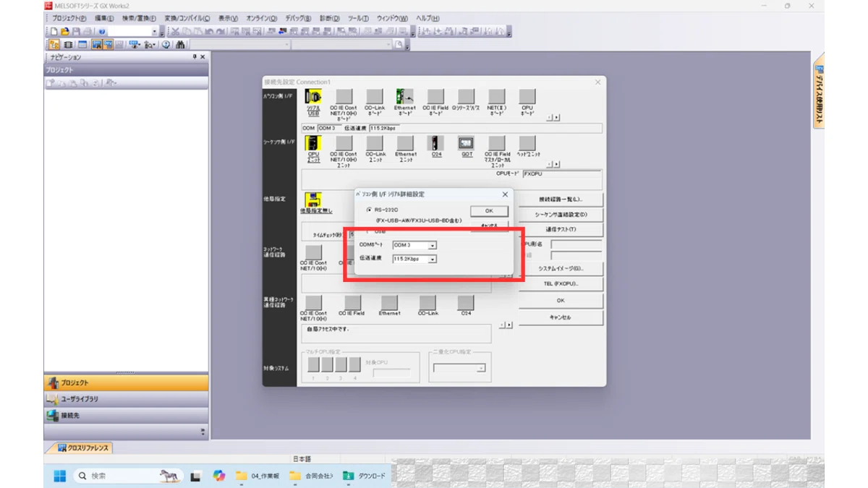Viewport: 868px width, 488px height.
Task: Open a project with the folder toolbar icon
Action: (64, 32)
